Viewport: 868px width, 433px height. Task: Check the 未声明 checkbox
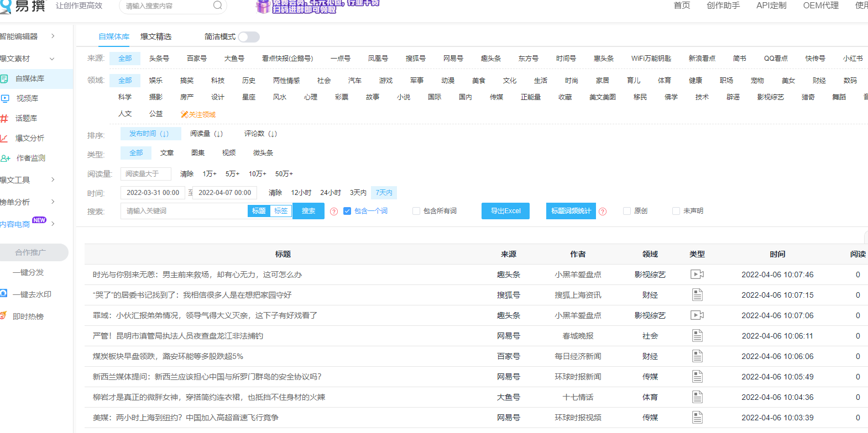click(x=676, y=211)
